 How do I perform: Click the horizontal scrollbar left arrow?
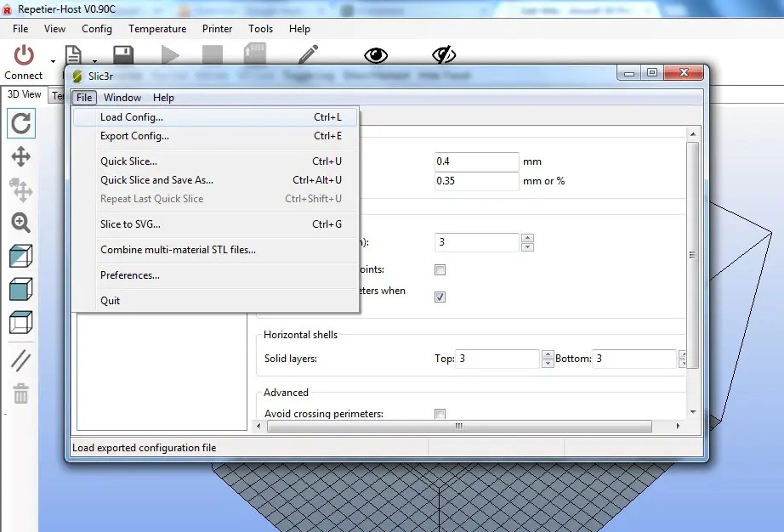pyautogui.click(x=258, y=426)
